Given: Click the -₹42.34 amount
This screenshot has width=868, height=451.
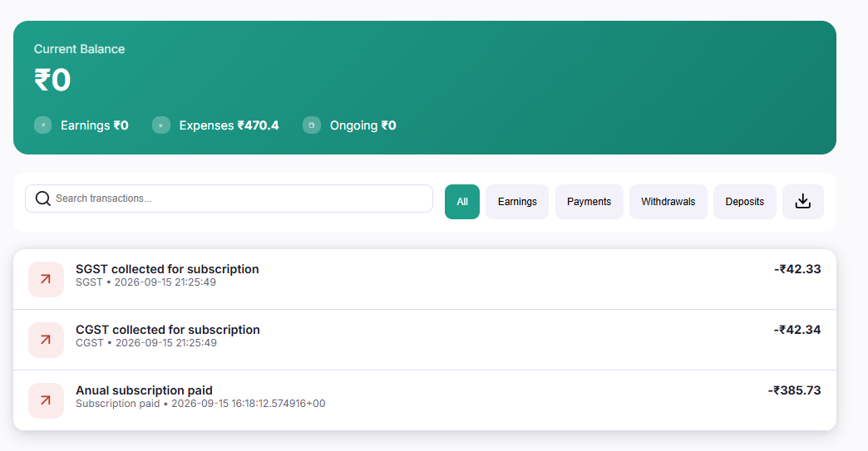Looking at the screenshot, I should click(797, 330).
